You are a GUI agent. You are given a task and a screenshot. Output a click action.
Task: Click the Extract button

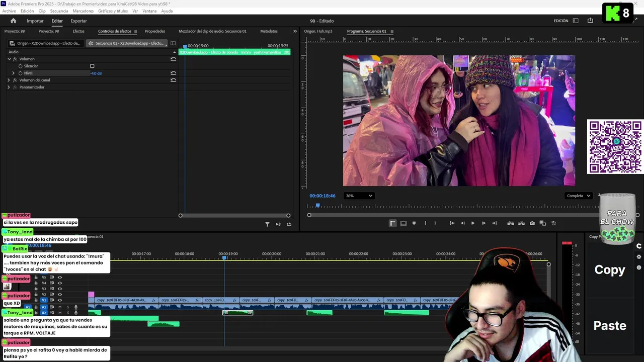point(521,223)
